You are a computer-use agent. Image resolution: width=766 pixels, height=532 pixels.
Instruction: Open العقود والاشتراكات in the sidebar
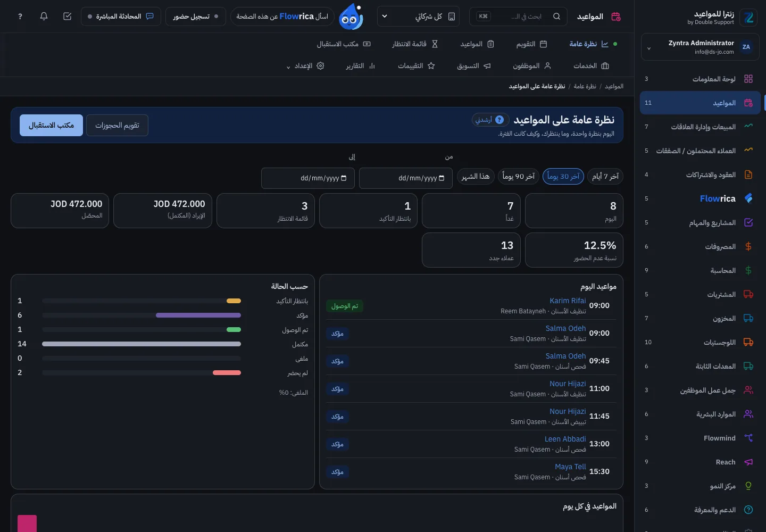click(x=700, y=174)
